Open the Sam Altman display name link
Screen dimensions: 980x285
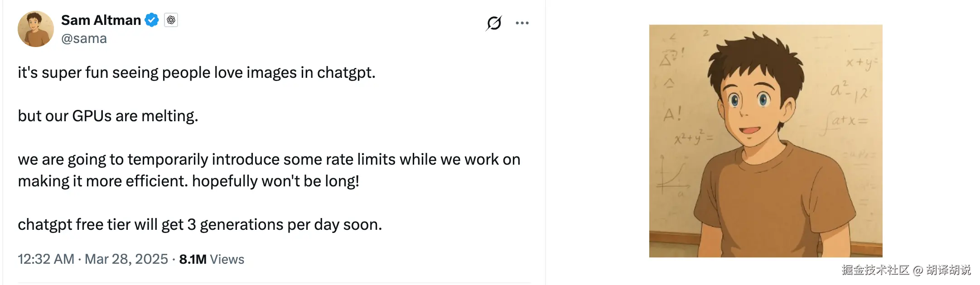101,20
